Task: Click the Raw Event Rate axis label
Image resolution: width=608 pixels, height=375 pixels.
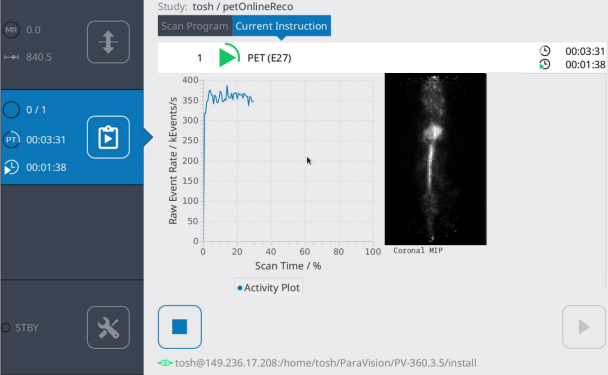Action: [173, 161]
